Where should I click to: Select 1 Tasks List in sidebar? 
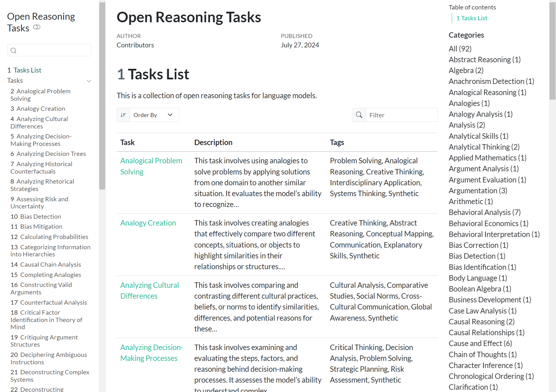tap(24, 70)
